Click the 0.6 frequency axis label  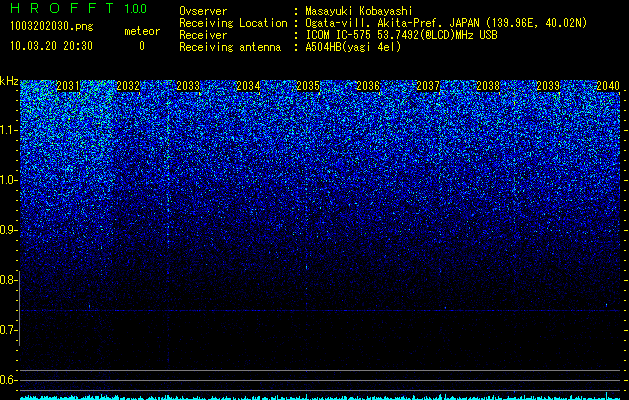pyautogui.click(x=8, y=380)
